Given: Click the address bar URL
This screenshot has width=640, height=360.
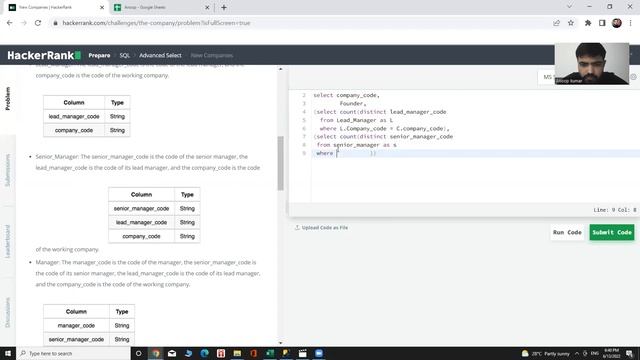Looking at the screenshot, I should click(156, 23).
